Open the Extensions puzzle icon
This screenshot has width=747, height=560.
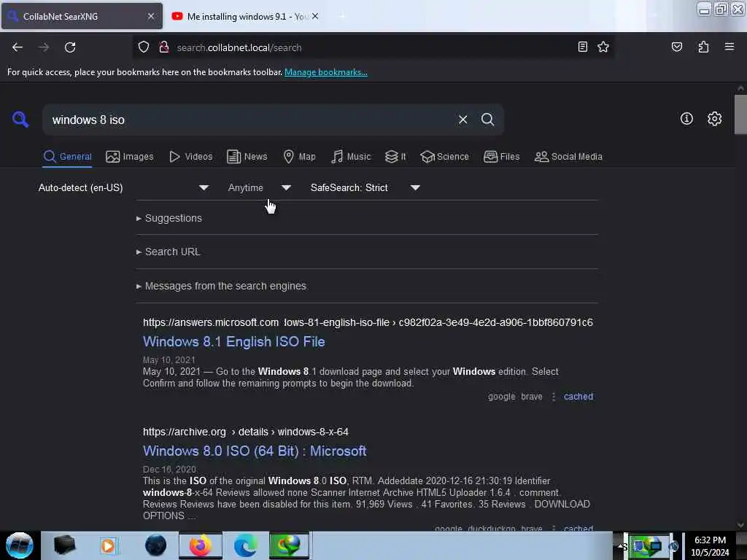[x=703, y=47]
